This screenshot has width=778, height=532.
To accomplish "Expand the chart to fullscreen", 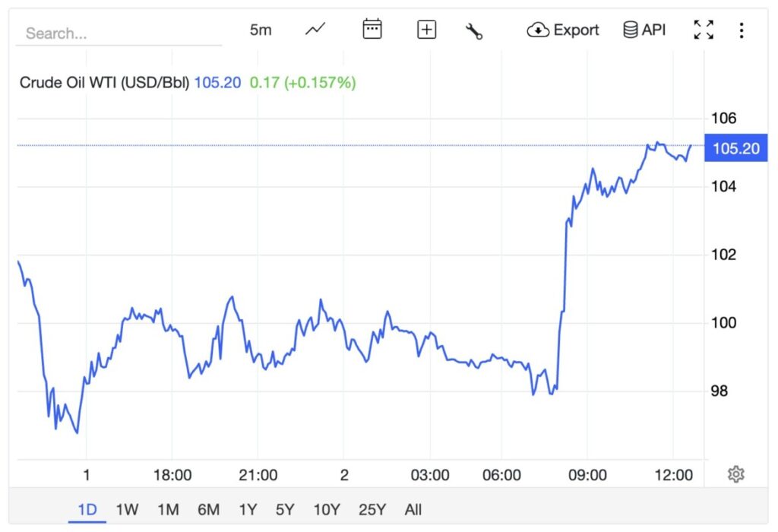I will coord(704,29).
